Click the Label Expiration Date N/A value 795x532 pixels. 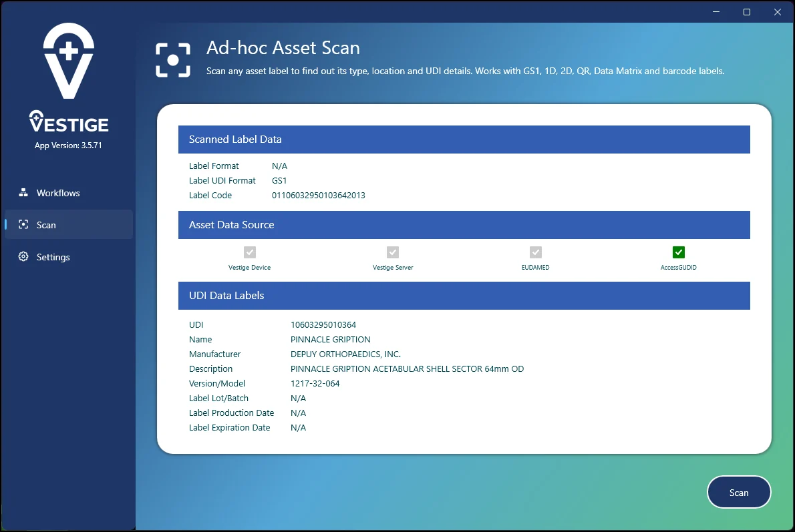pos(298,428)
